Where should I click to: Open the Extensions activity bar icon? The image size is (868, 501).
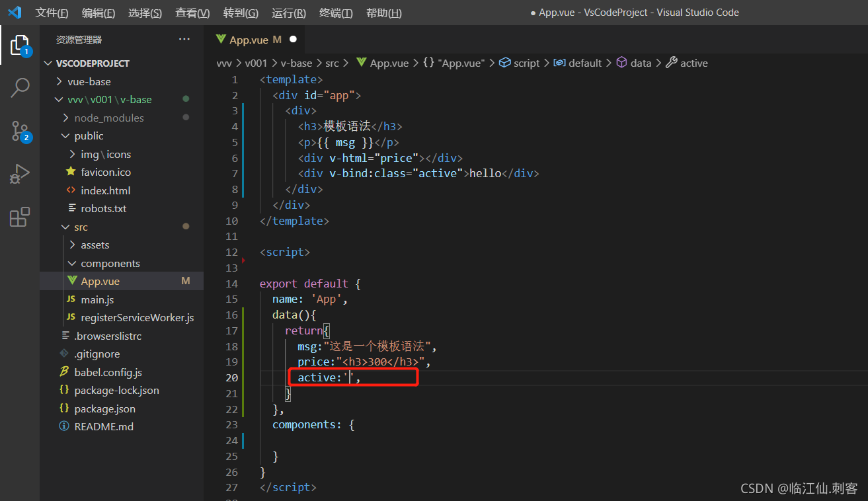20,217
